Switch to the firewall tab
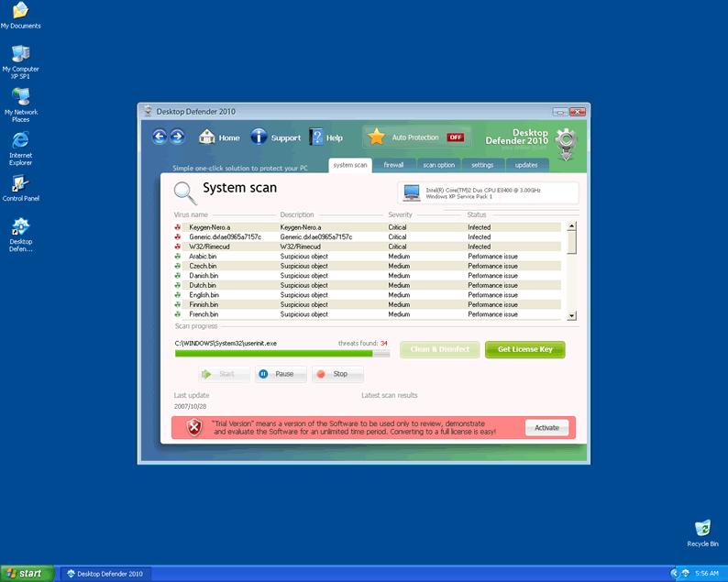This screenshot has width=728, height=582. [x=393, y=165]
